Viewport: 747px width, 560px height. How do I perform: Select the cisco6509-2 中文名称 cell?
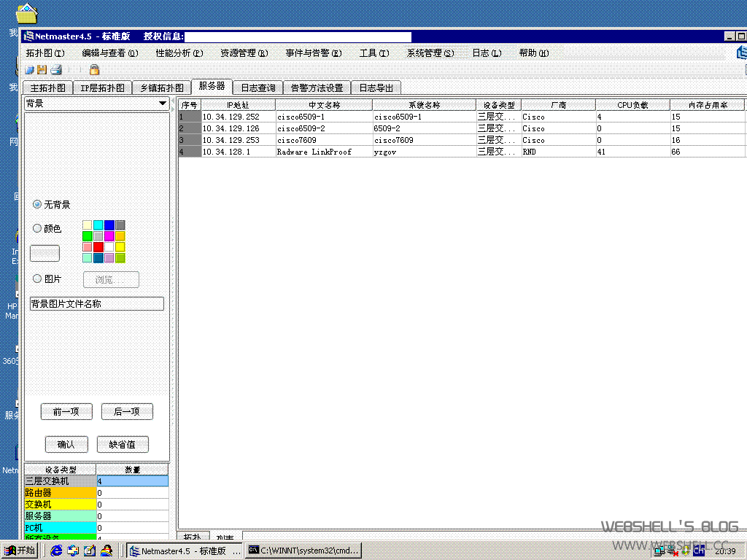click(x=324, y=128)
